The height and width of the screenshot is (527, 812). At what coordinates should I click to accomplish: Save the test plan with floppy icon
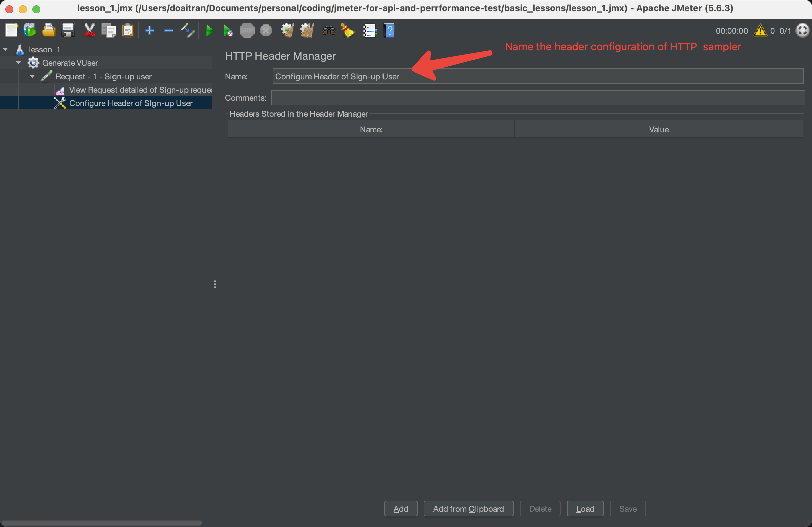tap(68, 30)
